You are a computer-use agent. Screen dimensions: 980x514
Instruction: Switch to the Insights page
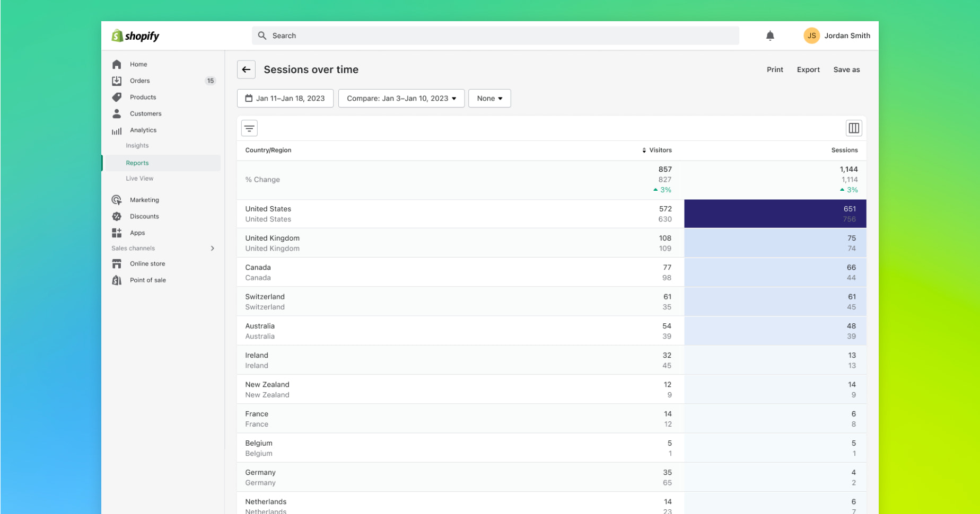click(x=137, y=145)
